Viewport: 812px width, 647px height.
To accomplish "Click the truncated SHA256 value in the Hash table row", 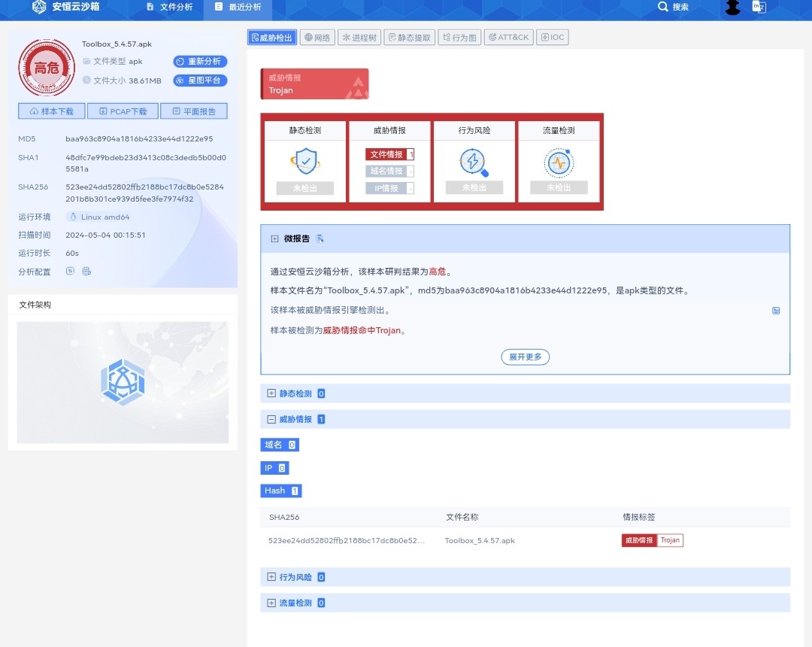I will pos(347,541).
